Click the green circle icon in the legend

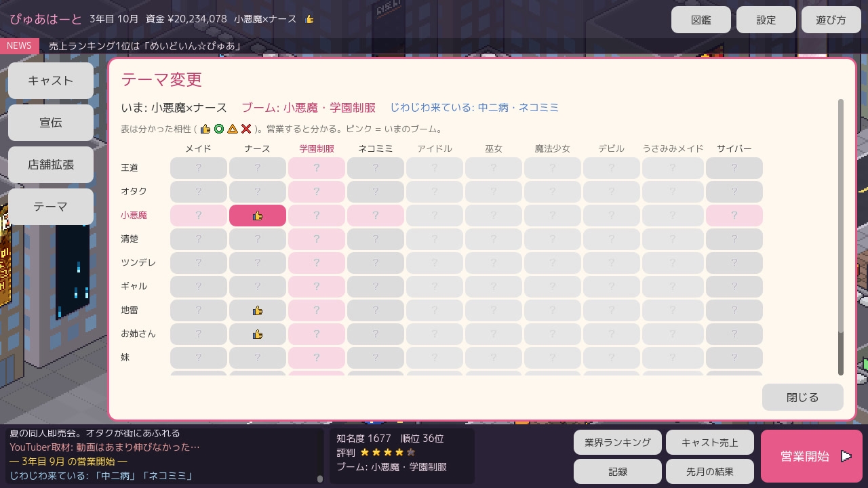pos(219,129)
